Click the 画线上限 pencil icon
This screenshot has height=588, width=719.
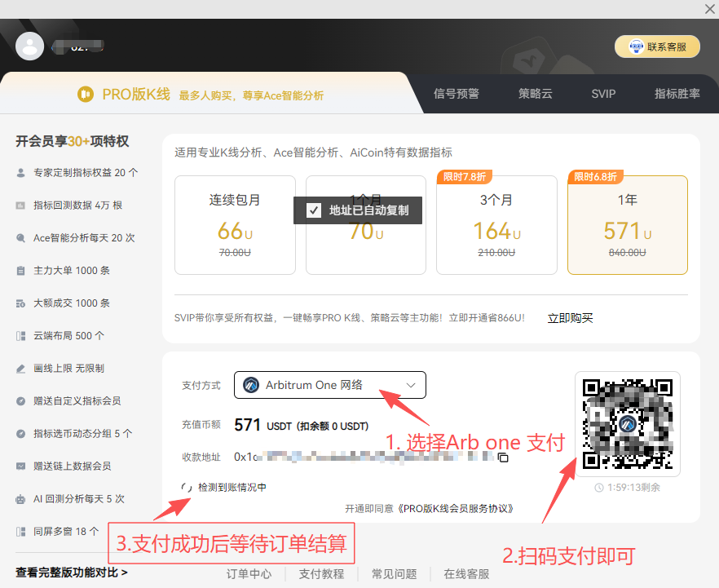(x=20, y=368)
